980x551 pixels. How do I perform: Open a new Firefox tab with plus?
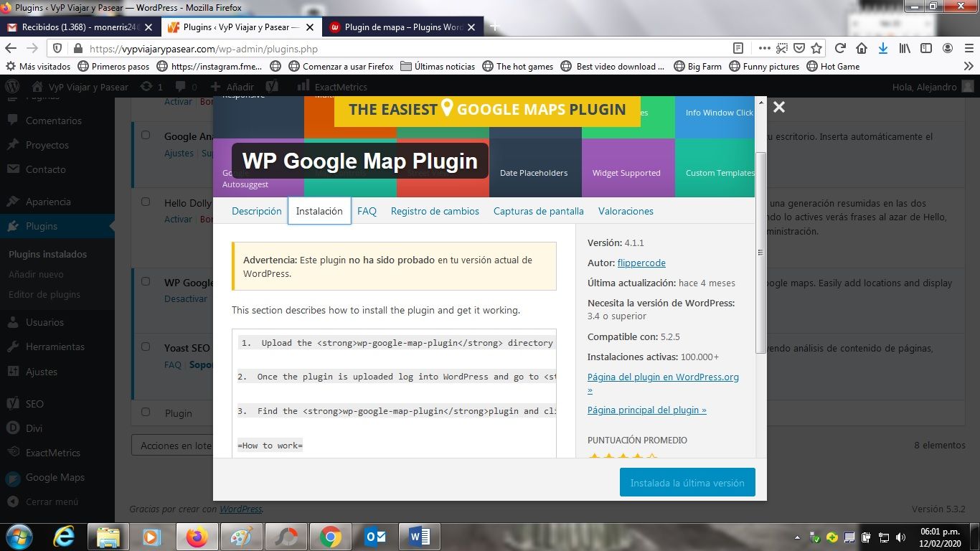coord(494,27)
